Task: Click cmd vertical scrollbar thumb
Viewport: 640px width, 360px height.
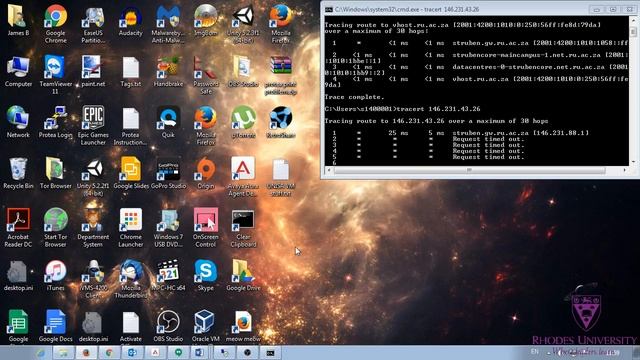Action: click(x=633, y=31)
